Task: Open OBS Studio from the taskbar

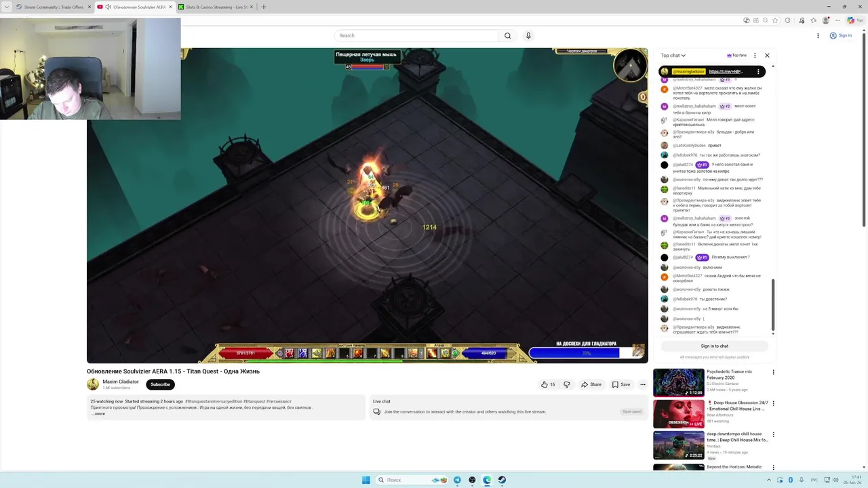Action: [472, 480]
